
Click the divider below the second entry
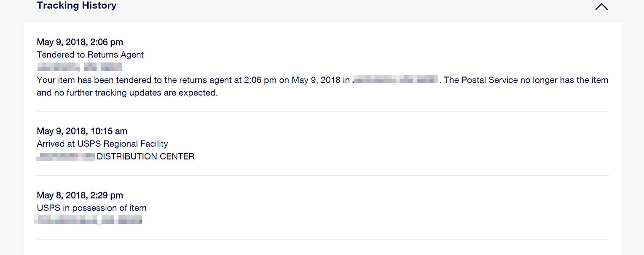point(322,175)
